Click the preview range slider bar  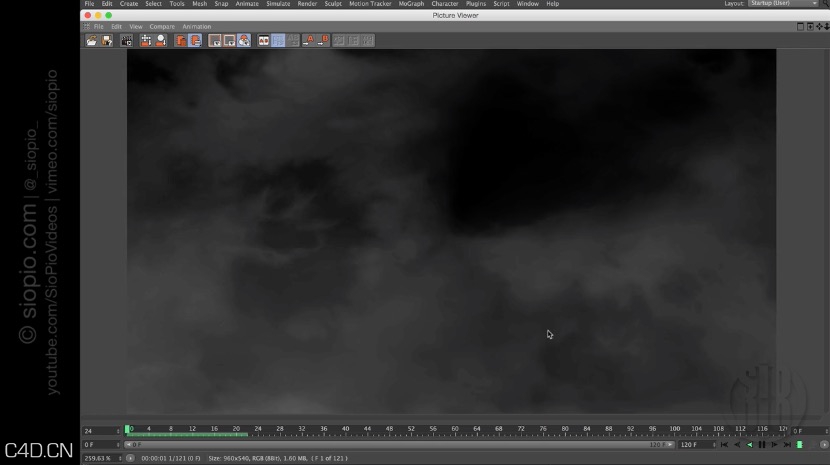400,445
